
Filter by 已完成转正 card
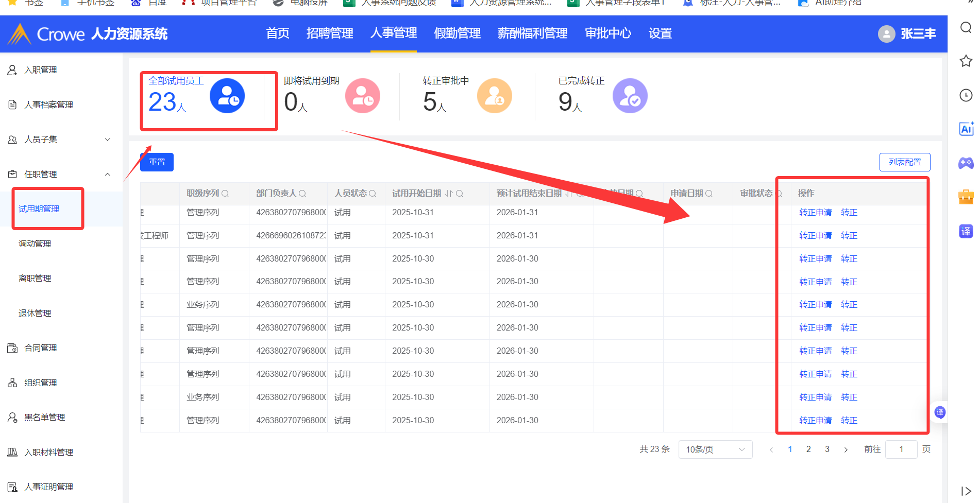coord(602,96)
